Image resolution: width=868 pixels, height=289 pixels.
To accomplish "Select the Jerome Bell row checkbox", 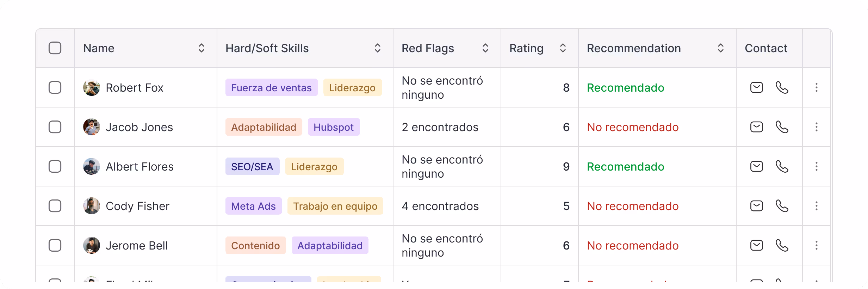I will pyautogui.click(x=55, y=245).
